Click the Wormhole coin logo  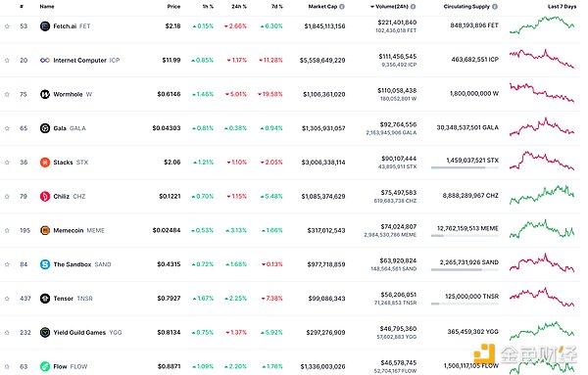45,94
